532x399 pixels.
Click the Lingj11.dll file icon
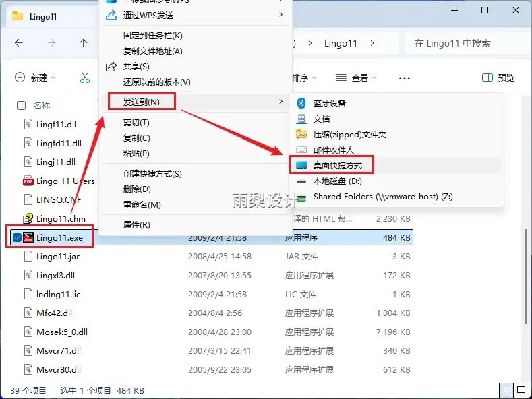point(28,162)
